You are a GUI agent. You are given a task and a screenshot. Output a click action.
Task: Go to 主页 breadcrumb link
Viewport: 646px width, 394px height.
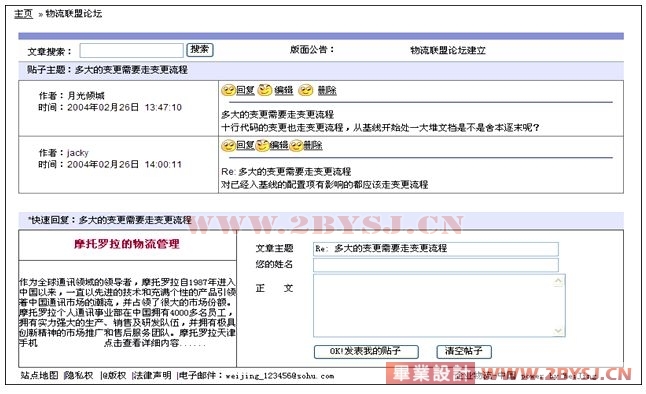23,14
